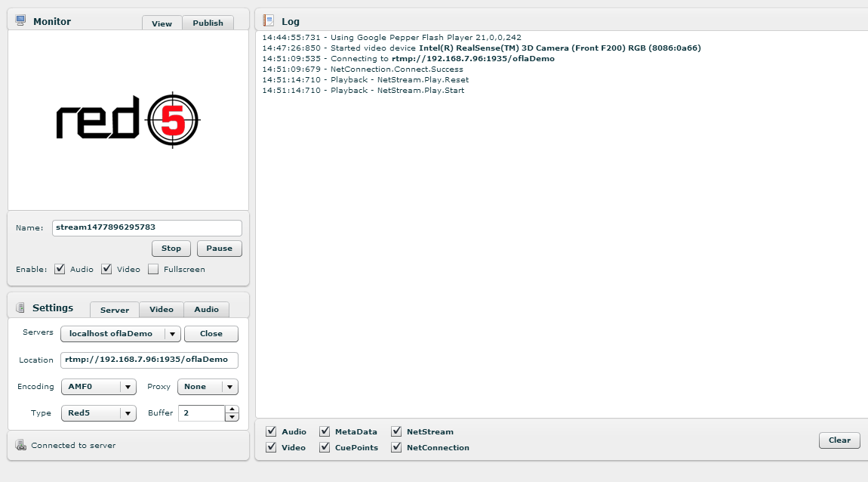This screenshot has height=482, width=868.
Task: Click the Monitor panel computer icon
Action: [20, 20]
